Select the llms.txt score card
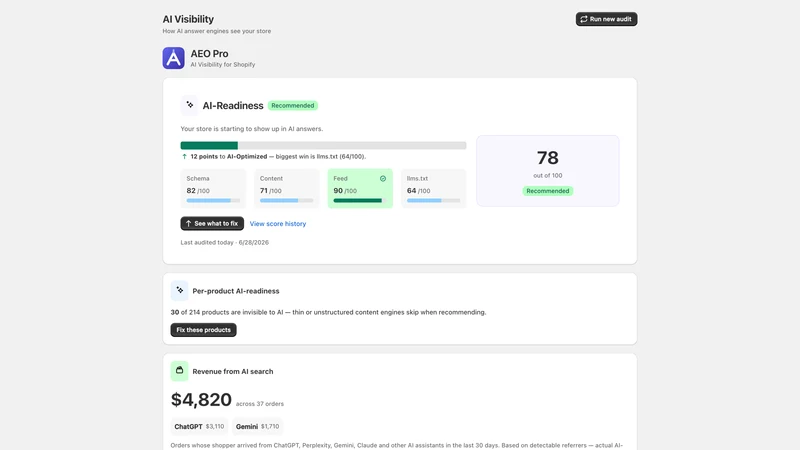This screenshot has height=450, width=800. coord(434,188)
